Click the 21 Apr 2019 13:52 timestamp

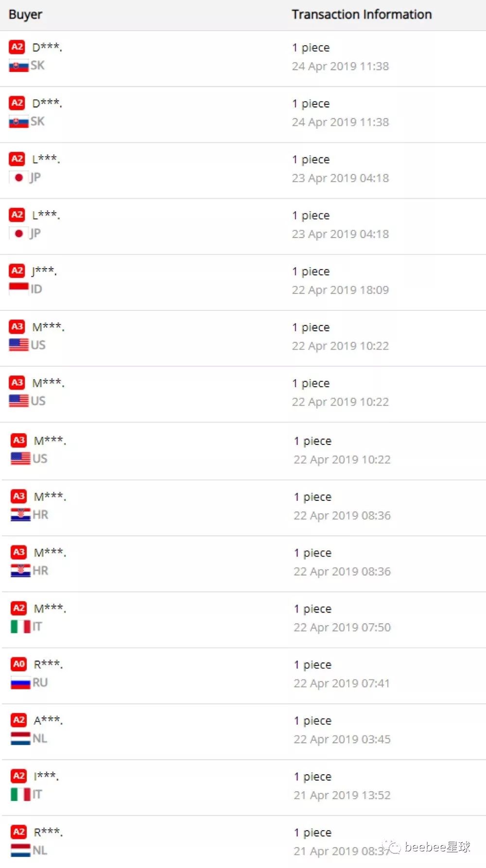click(342, 795)
